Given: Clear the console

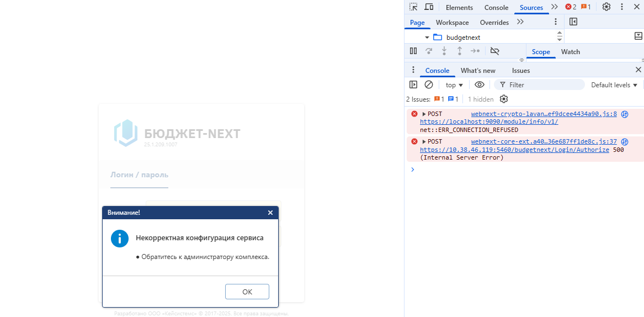Looking at the screenshot, I should click(429, 84).
